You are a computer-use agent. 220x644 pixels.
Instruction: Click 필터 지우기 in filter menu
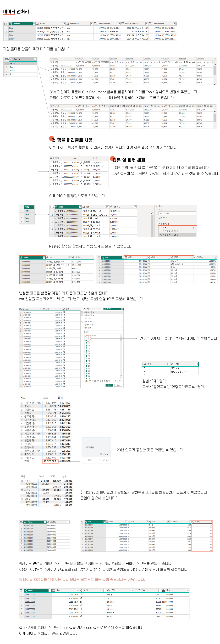pos(88,322)
